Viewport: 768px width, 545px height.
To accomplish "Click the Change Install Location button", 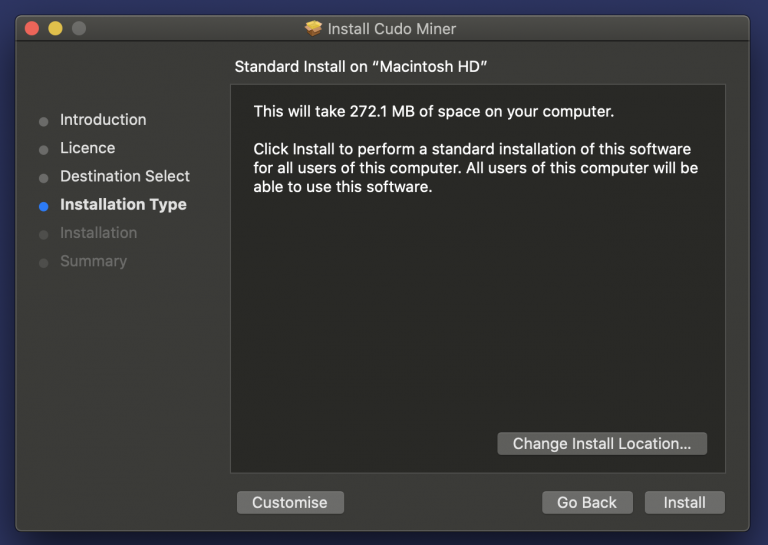I will [602, 443].
